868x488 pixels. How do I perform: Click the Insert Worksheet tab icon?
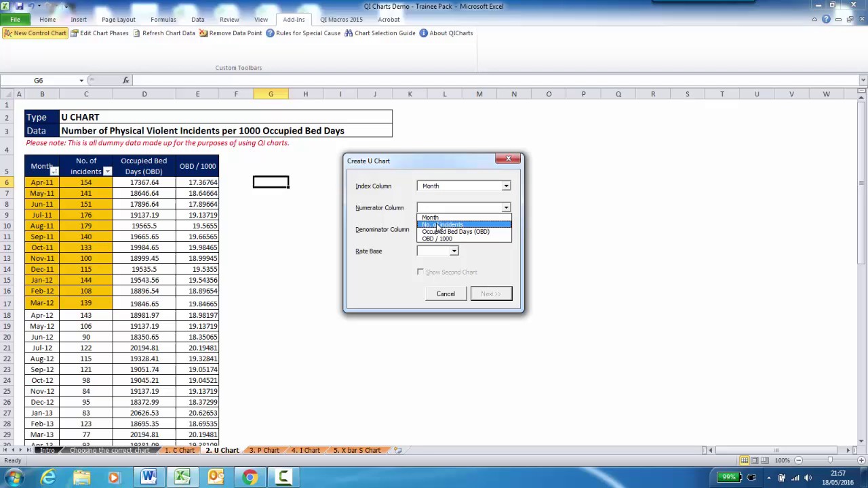(x=398, y=450)
